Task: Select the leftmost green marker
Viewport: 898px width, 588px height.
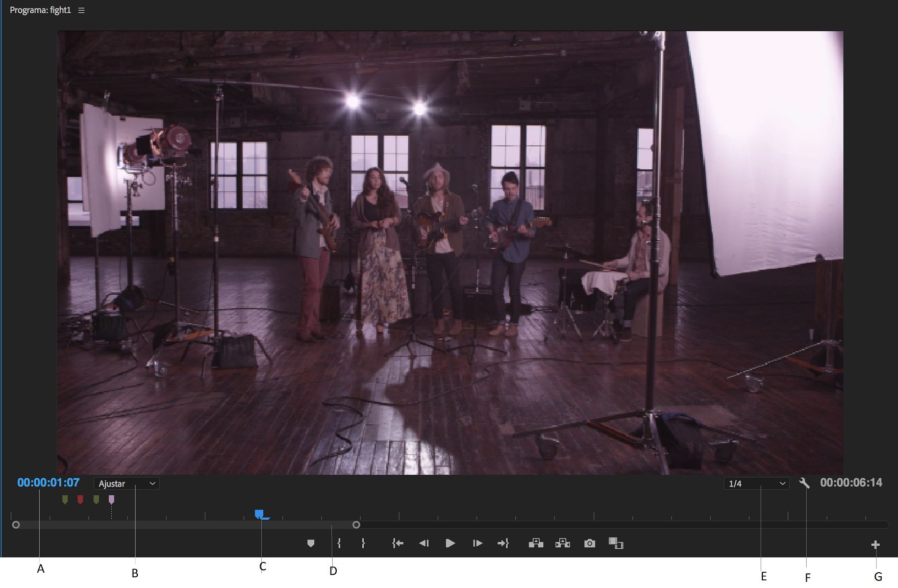Action: (65, 500)
